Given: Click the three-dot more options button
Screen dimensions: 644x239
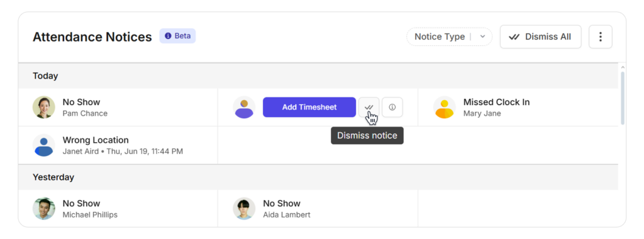Looking at the screenshot, I should coord(601,37).
